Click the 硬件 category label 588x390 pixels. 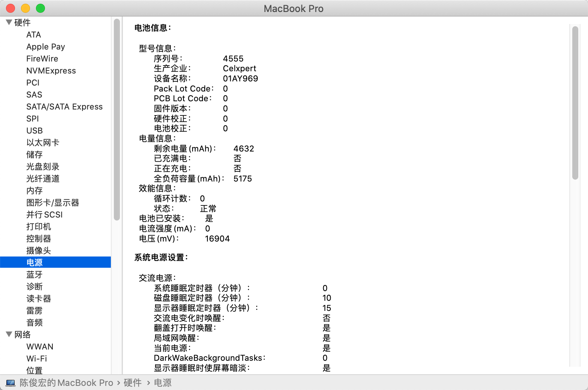coord(22,22)
